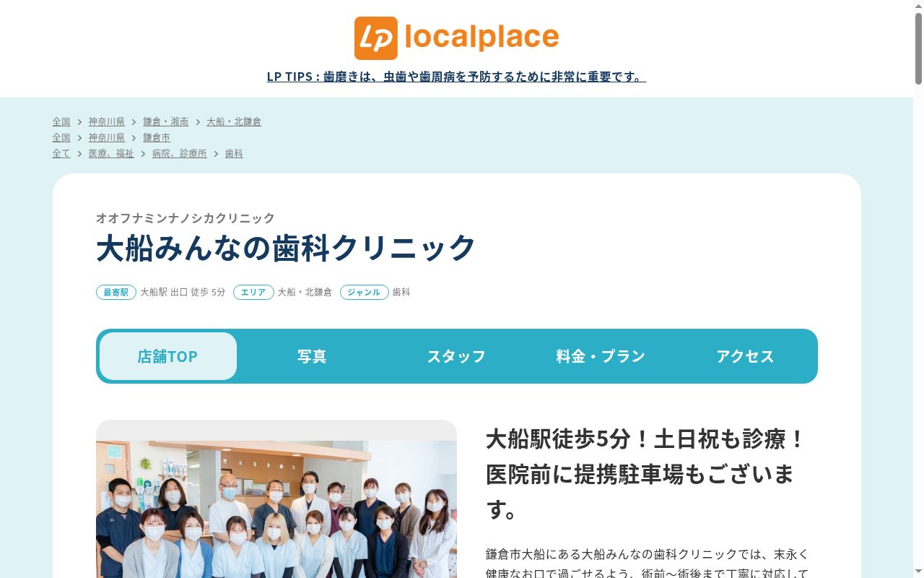Image resolution: width=924 pixels, height=578 pixels.
Task: Go to 大船・北鎌倉 breadcrumb
Action: point(234,121)
